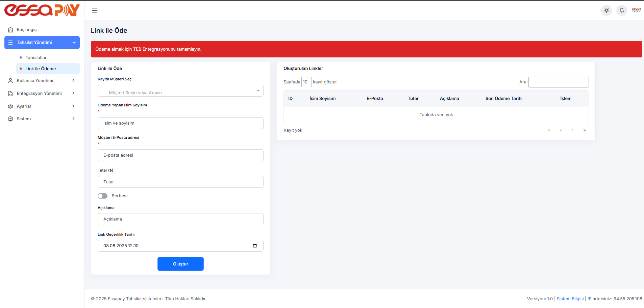
Task: Open the Müşteri Seçin veya Arayın dropdown
Action: 180,91
